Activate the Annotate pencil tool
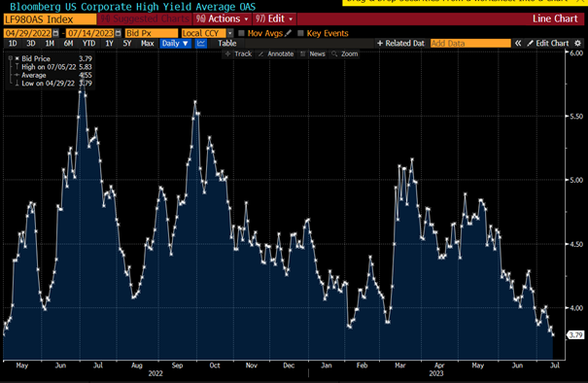Screen dimensions: 588x383 pyautogui.click(x=276, y=54)
